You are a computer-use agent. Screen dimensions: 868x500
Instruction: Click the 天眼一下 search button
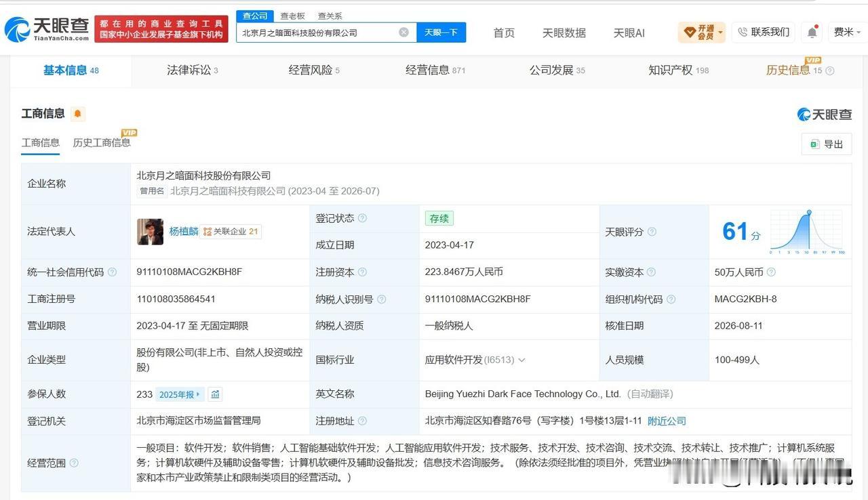441,32
